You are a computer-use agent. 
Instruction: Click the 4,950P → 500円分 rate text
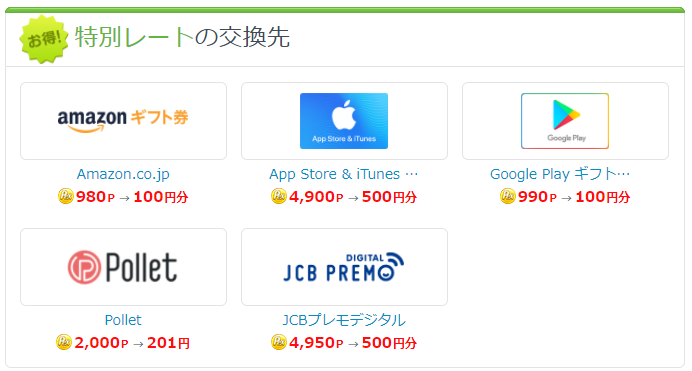[x=353, y=343]
